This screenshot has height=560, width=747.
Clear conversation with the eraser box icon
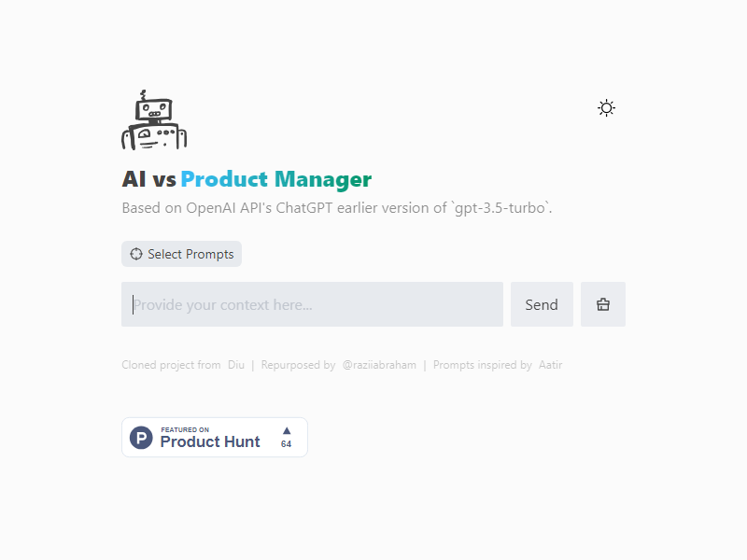[x=602, y=304]
